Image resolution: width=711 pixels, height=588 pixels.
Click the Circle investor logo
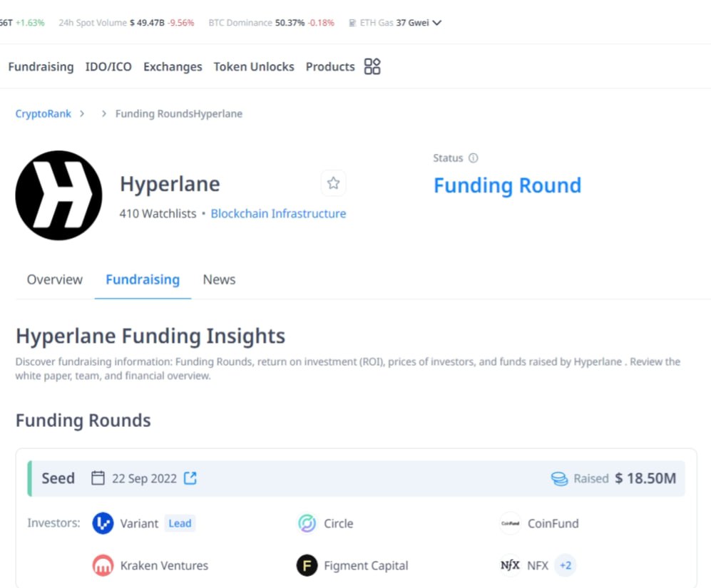[x=307, y=523]
